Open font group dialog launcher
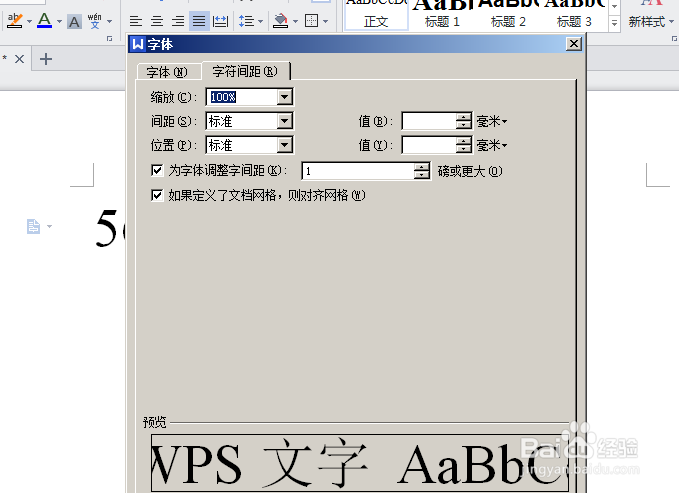The height and width of the screenshot is (493, 679). [110, 39]
